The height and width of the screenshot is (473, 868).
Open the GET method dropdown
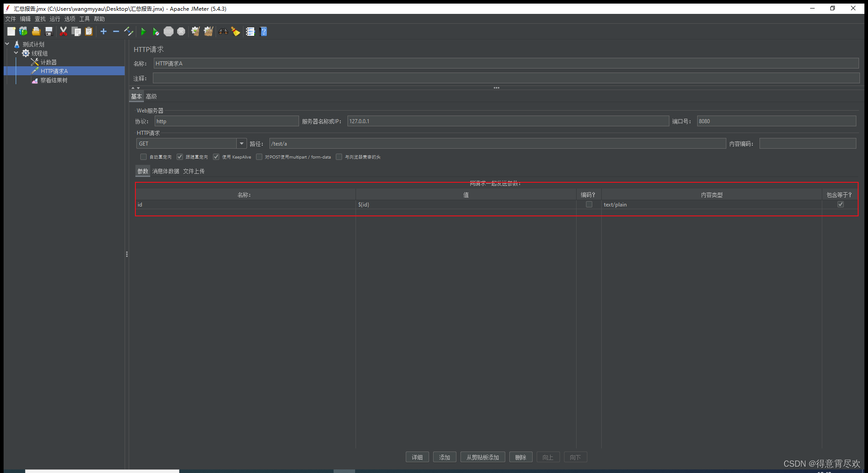coord(242,143)
